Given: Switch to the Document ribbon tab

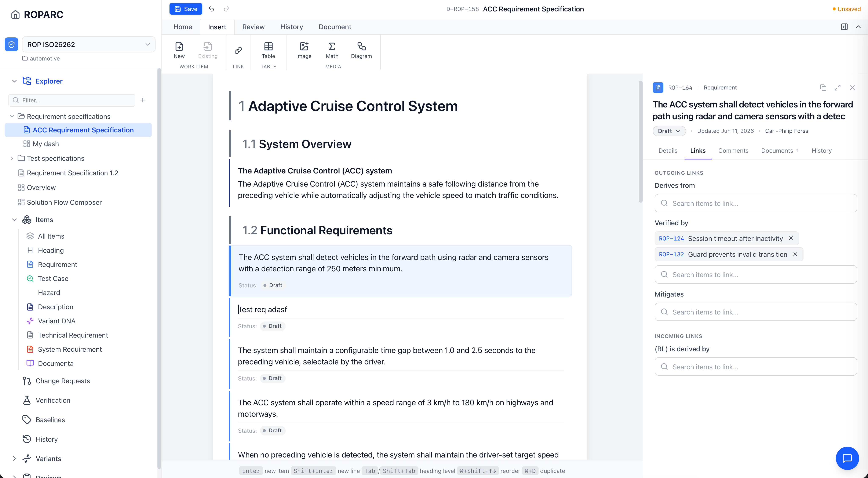Looking at the screenshot, I should pyautogui.click(x=335, y=27).
